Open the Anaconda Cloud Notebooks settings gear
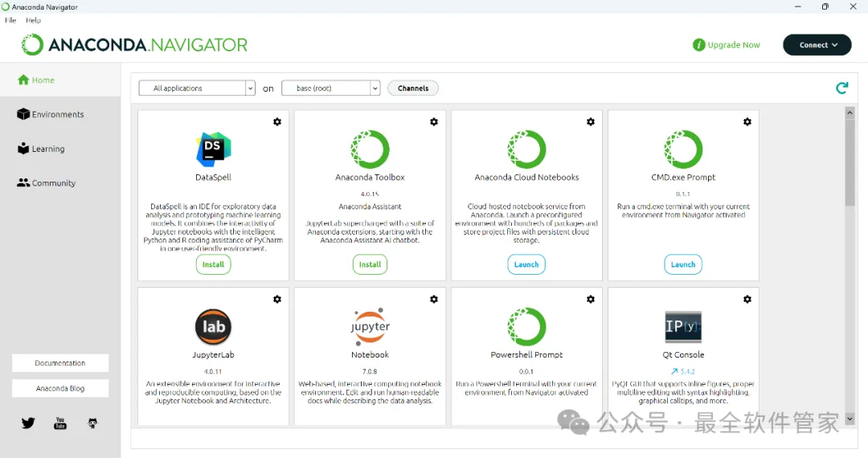Screen dimensions: 868x458 pyautogui.click(x=591, y=121)
